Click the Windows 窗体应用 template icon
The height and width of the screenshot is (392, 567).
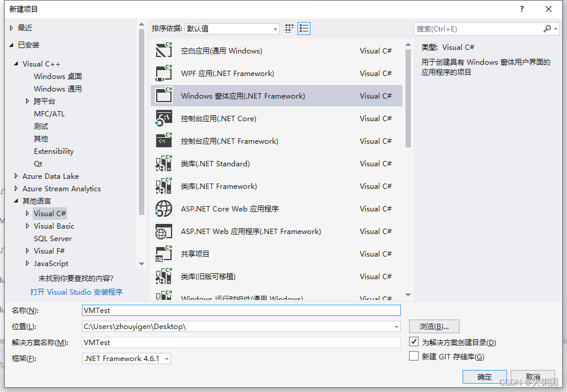coord(164,96)
